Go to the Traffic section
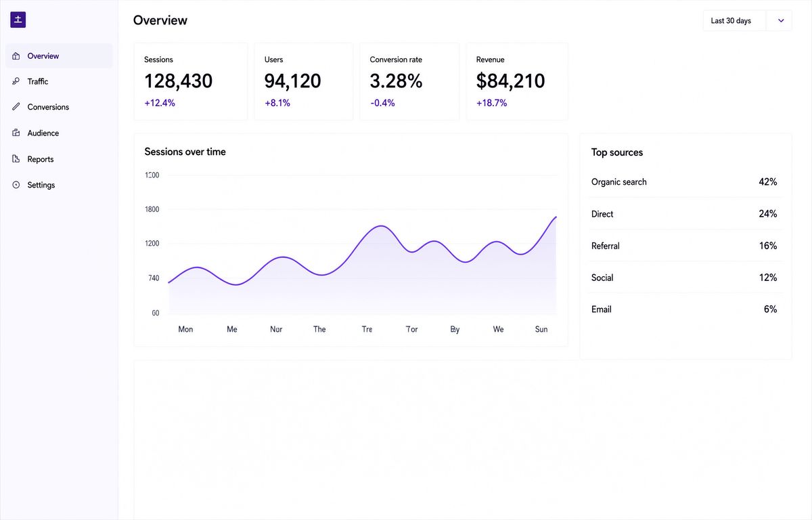The height and width of the screenshot is (520, 812). point(59,81)
